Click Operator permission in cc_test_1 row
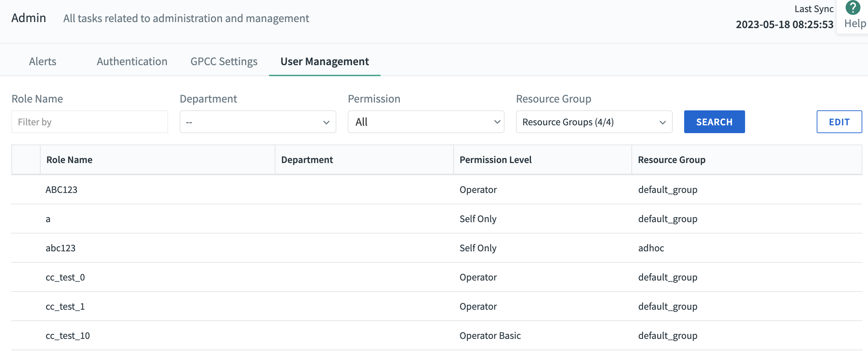Screen dimensions: 868x351 (478, 307)
